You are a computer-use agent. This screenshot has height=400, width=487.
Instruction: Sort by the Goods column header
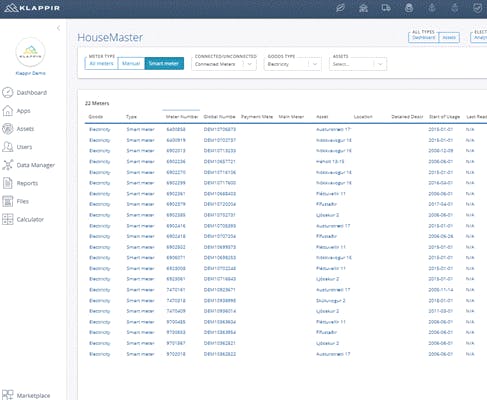click(x=96, y=117)
